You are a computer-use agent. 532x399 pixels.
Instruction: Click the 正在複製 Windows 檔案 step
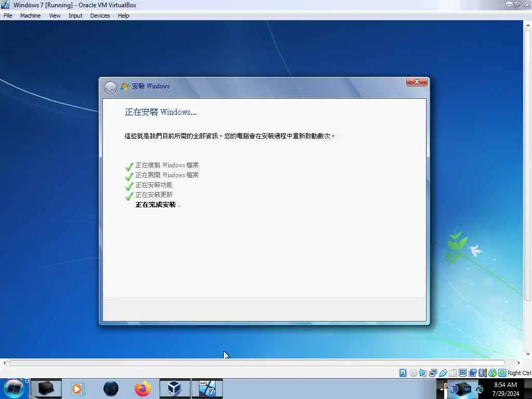[x=167, y=165]
